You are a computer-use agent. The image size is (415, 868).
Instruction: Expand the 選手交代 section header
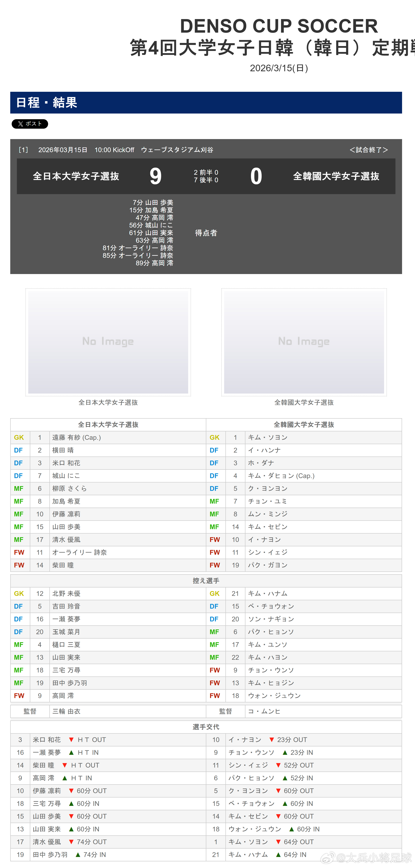tap(206, 727)
